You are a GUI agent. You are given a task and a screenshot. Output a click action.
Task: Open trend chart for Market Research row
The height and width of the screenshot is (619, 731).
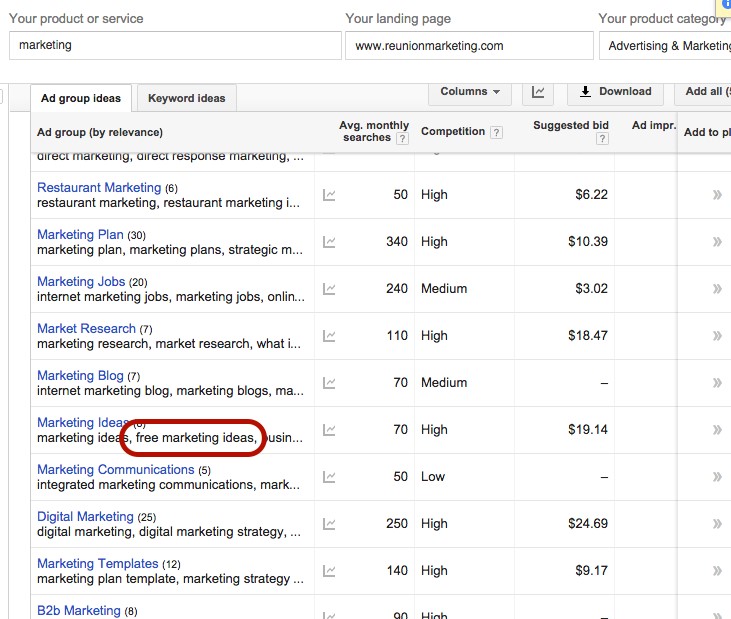coord(329,336)
